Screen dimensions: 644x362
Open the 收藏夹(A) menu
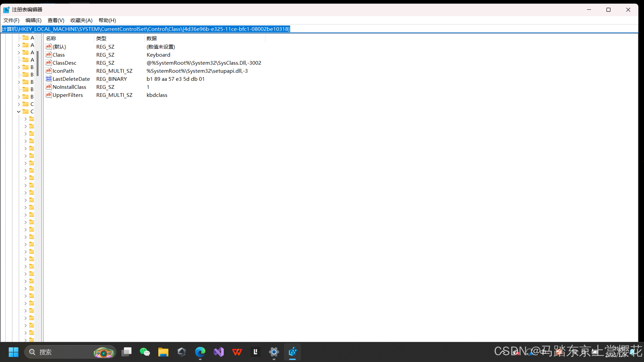pyautogui.click(x=81, y=20)
